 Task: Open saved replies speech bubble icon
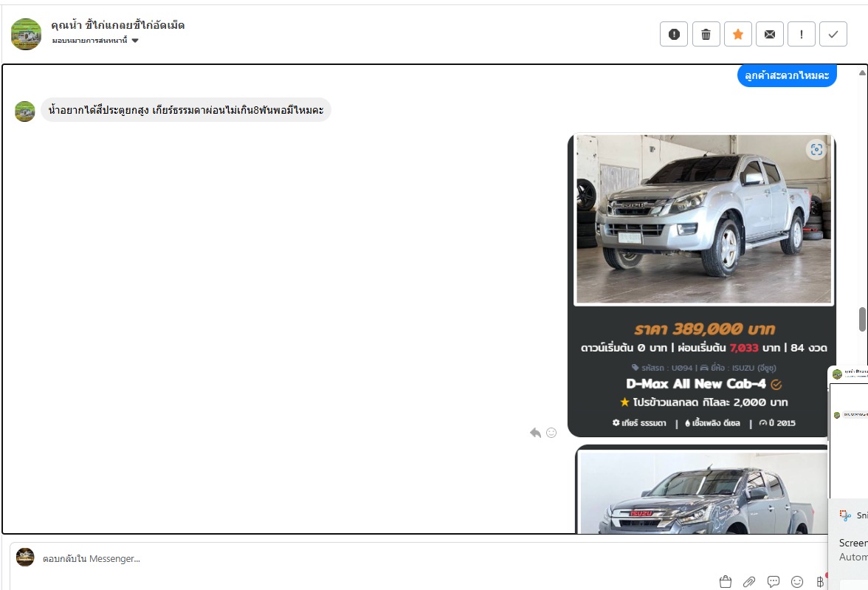tap(774, 582)
